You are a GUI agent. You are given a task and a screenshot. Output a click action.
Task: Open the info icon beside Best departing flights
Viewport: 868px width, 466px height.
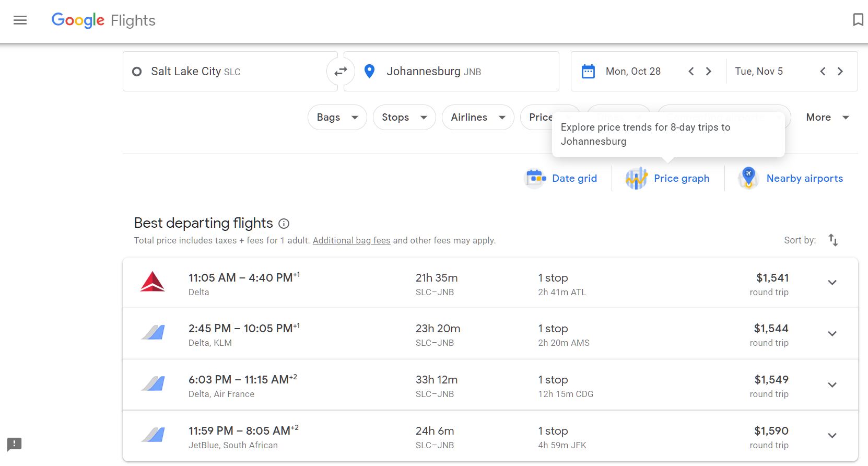tap(284, 224)
